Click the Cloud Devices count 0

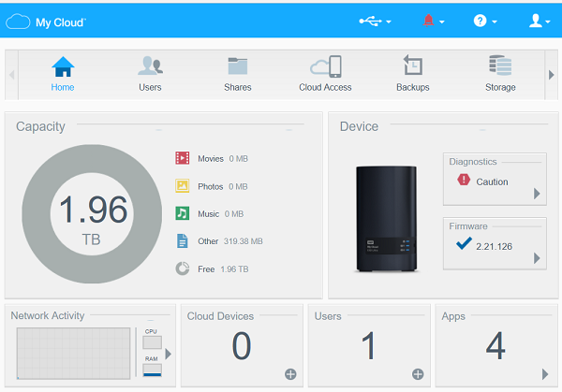tap(242, 345)
